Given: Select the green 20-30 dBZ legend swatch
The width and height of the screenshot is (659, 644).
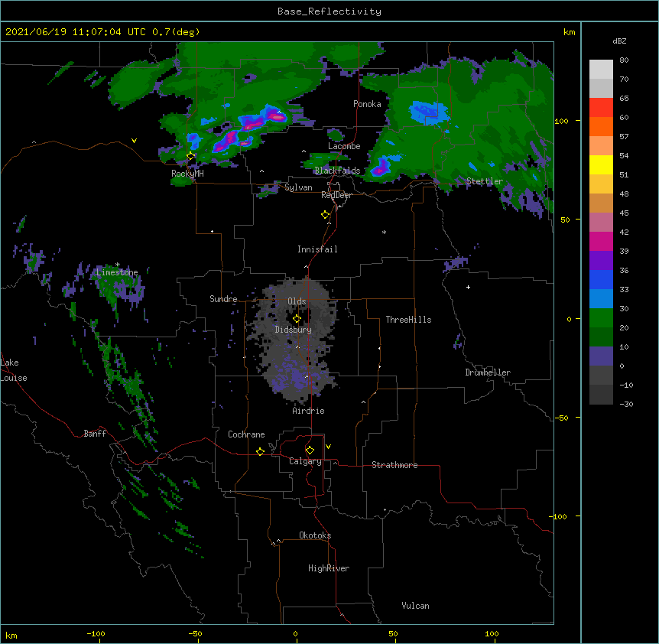Looking at the screenshot, I should tap(601, 318).
